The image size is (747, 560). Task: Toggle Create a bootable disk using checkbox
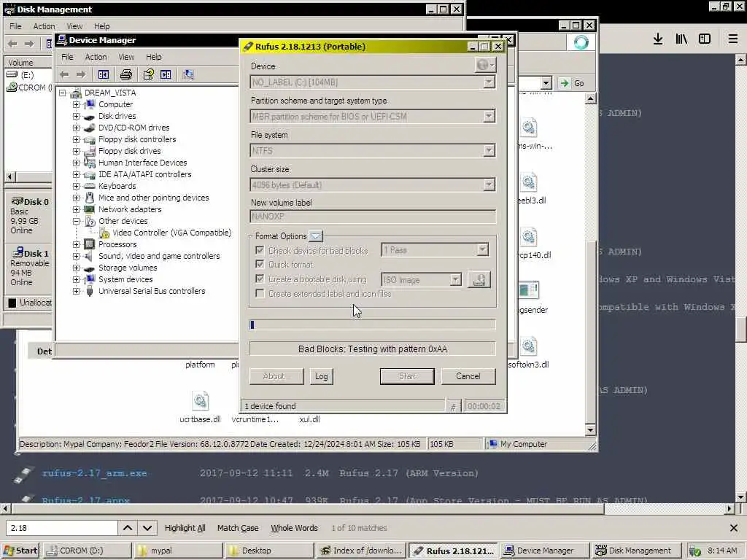tap(260, 279)
